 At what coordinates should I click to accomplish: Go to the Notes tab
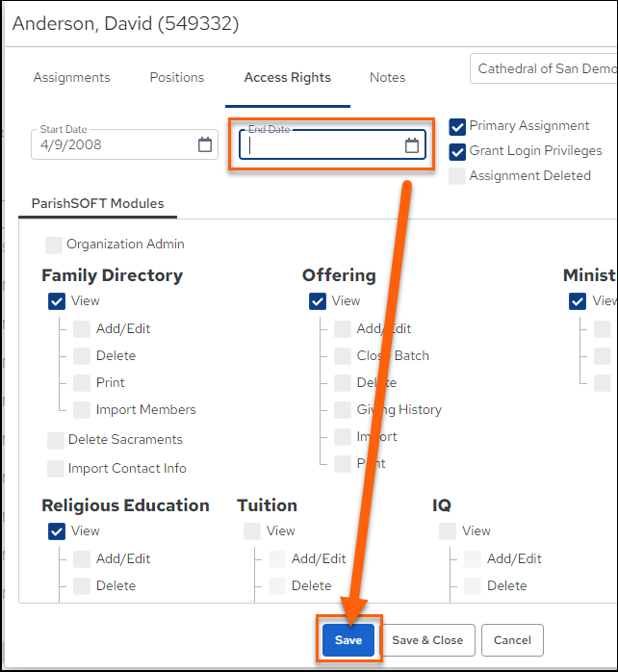point(387,78)
